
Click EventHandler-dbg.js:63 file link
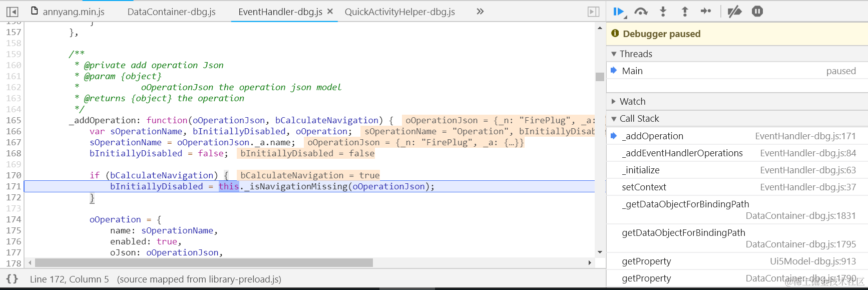tap(808, 170)
